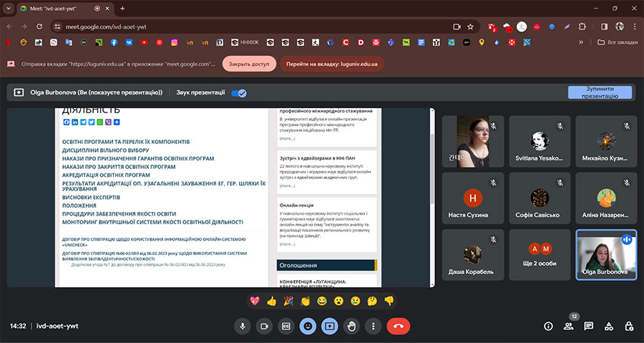644x343 pixels.
Task: Stop presenting with Зупинити презентацію
Action: [600, 92]
